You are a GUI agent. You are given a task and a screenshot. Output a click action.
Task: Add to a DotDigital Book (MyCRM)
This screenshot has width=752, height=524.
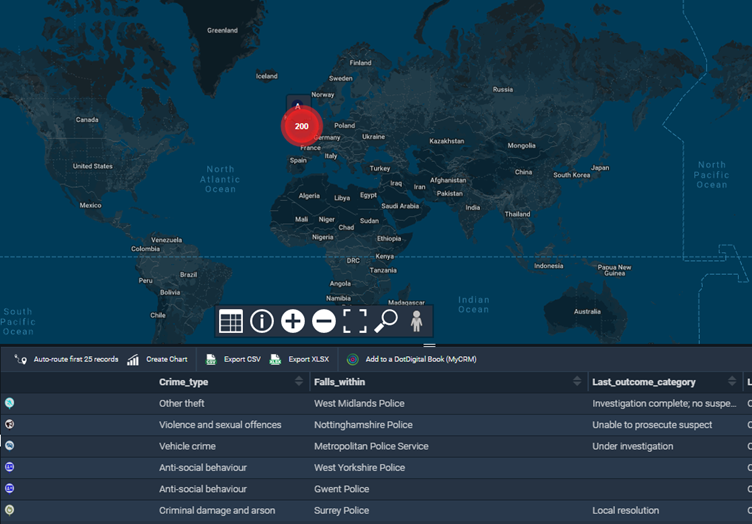pyautogui.click(x=412, y=359)
